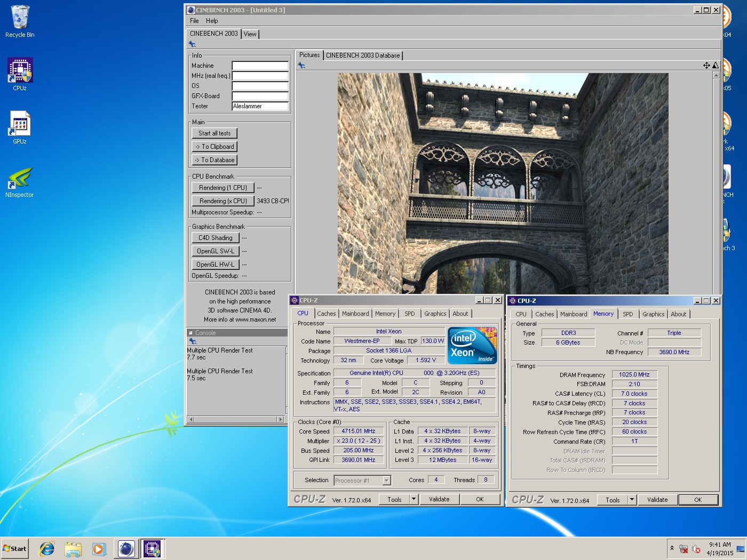Switch to the View tab in CINEBENCH
The image size is (747, 560).
click(x=250, y=34)
